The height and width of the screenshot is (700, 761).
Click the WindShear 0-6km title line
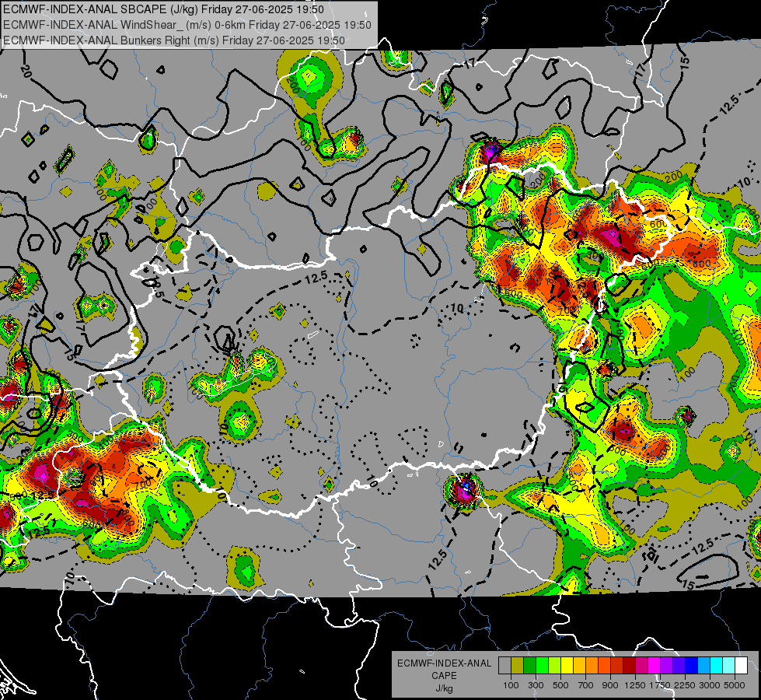coord(187,25)
